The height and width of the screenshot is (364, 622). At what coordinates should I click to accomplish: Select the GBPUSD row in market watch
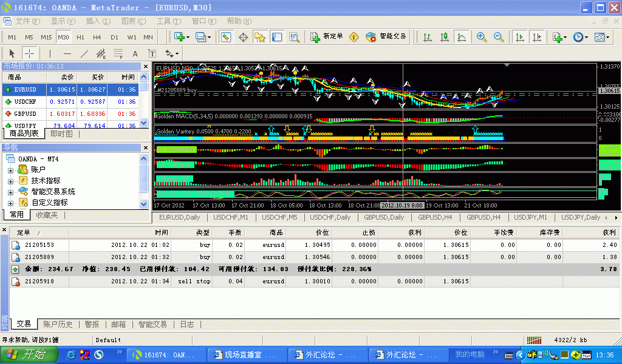click(25, 113)
